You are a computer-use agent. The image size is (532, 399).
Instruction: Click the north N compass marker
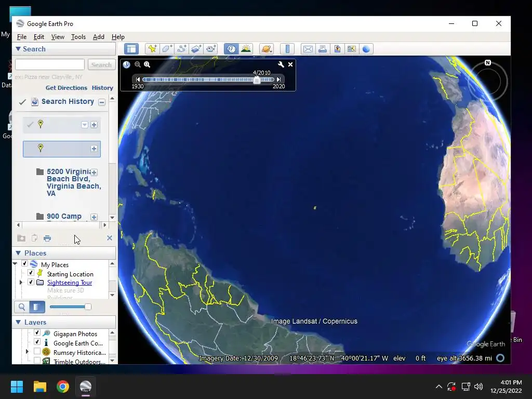tap(487, 63)
